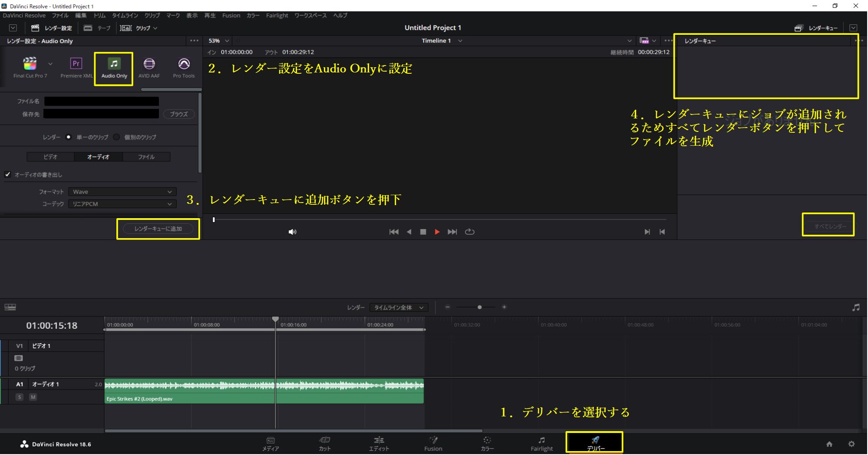Adjust the timeline zoom slider

479,307
